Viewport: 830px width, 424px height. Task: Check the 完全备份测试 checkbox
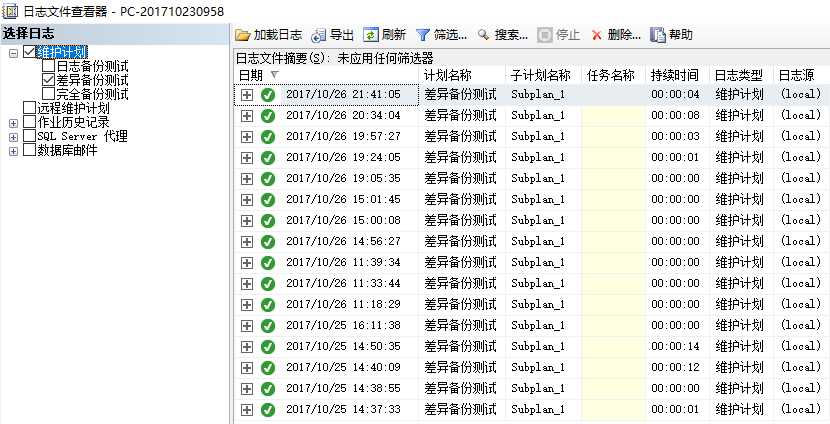pos(48,94)
